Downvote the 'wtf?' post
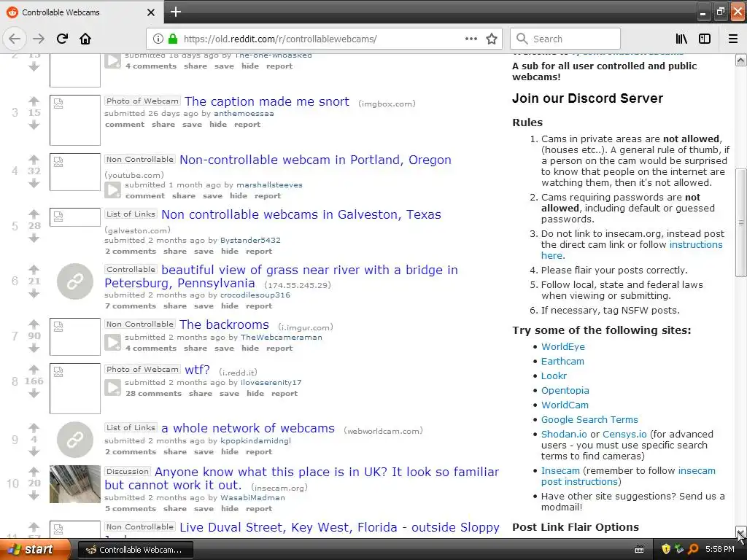The width and height of the screenshot is (747, 560). 34,393
